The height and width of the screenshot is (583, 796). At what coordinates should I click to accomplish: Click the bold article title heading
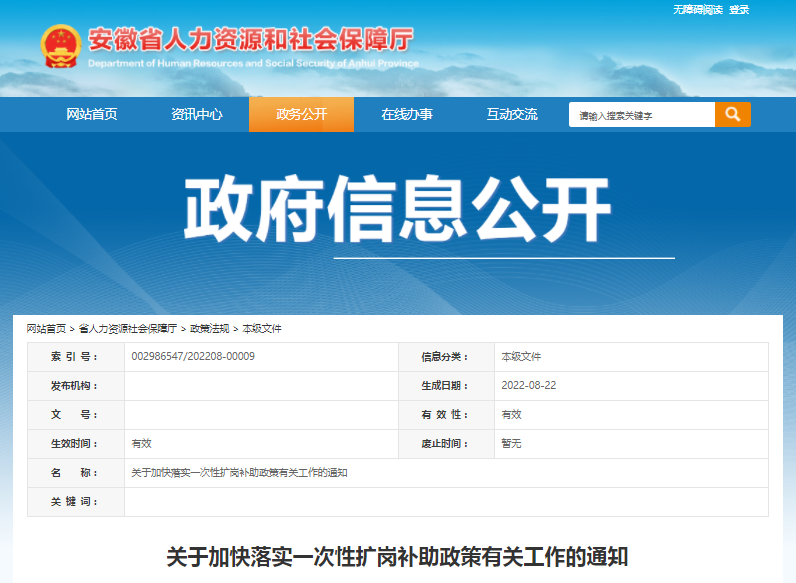click(x=397, y=556)
